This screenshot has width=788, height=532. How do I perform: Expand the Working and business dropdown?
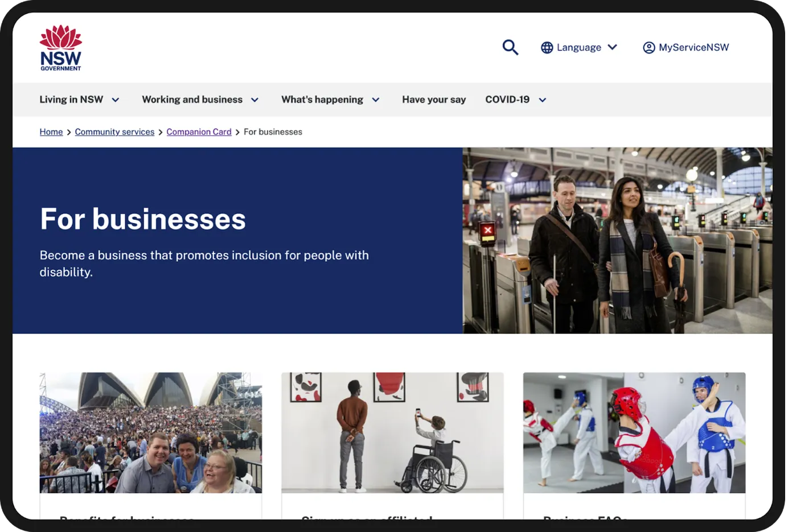200,99
